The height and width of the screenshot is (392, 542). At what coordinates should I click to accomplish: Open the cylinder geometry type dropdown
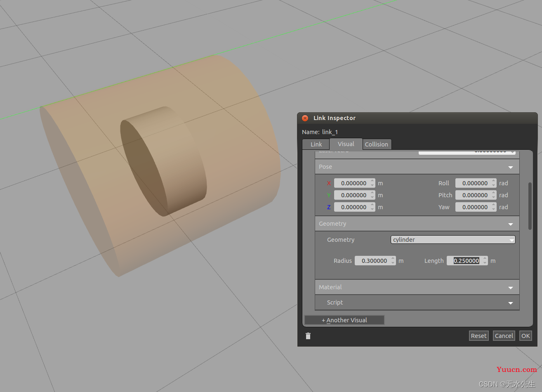point(453,240)
